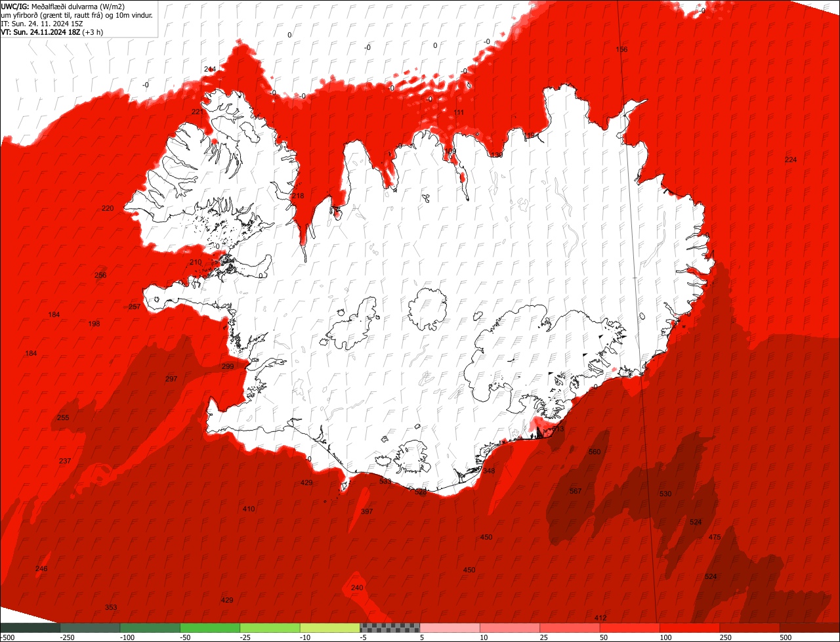This screenshot has height=642, width=840.
Task: Click the value 475 on the map
Action: point(715,538)
